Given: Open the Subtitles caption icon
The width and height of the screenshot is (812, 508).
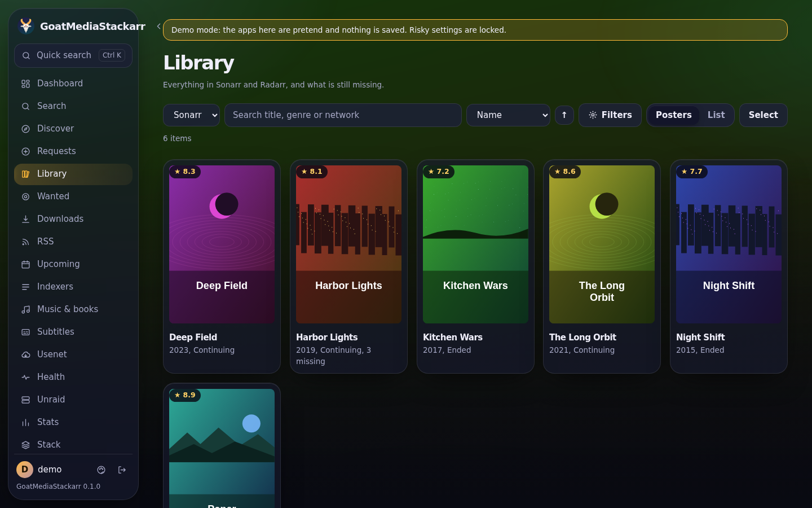Looking at the screenshot, I should (x=25, y=332).
